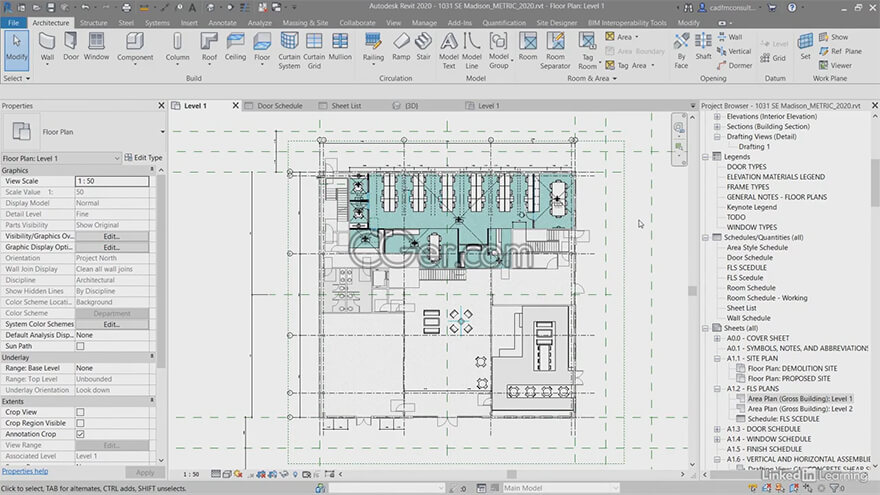The image size is (880, 495).
Task: Select the Stair tool
Action: 423,47
